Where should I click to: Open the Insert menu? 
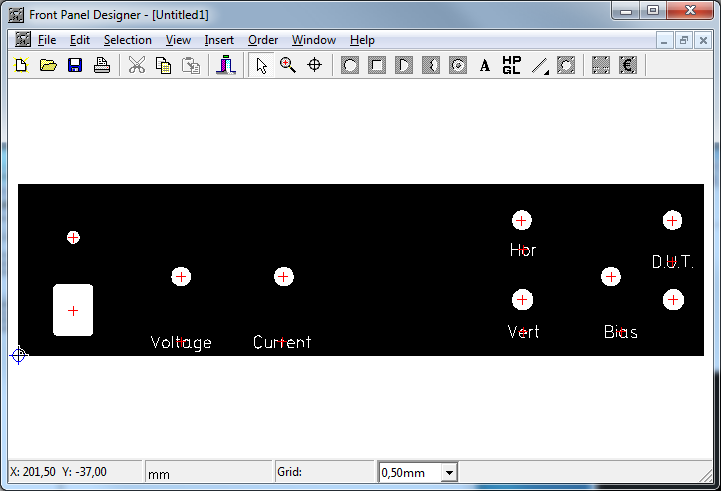tap(219, 40)
